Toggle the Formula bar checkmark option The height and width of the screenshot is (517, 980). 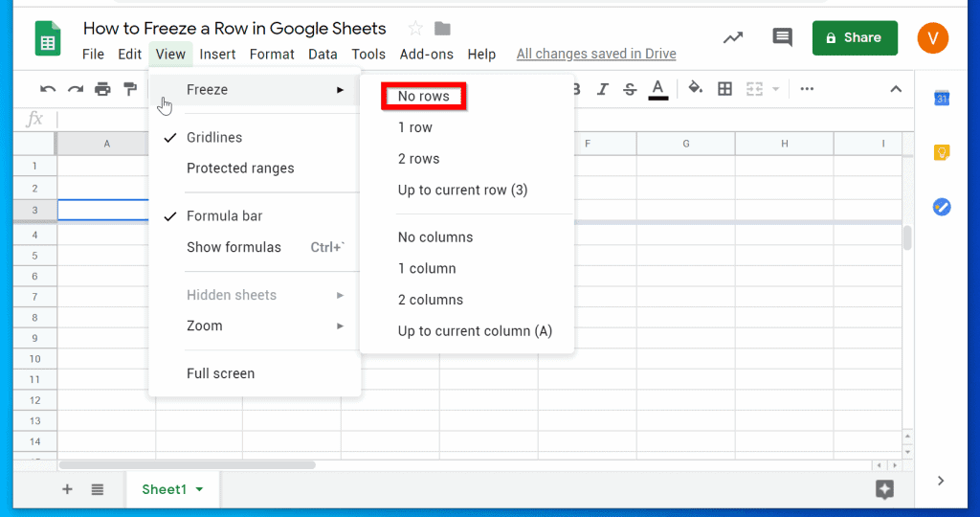[x=255, y=216]
